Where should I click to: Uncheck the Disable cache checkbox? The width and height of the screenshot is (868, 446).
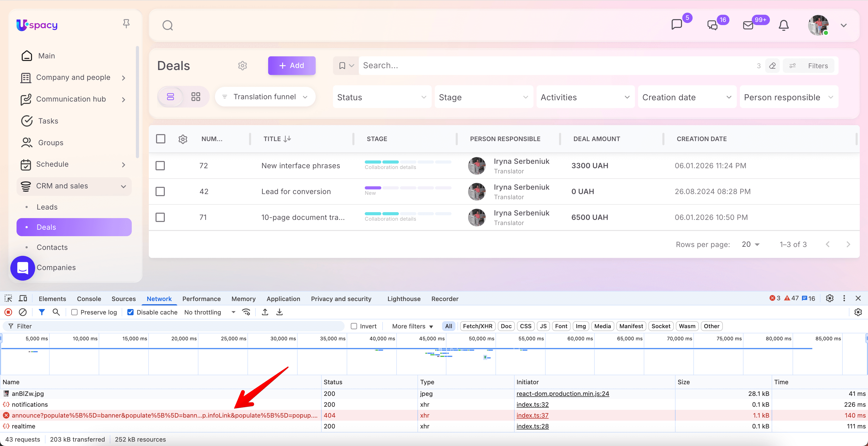point(130,312)
